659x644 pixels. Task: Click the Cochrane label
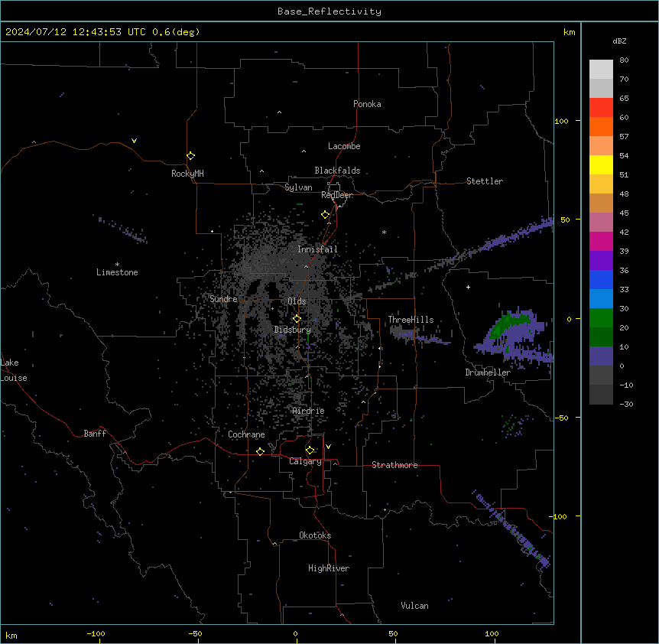[x=246, y=434]
